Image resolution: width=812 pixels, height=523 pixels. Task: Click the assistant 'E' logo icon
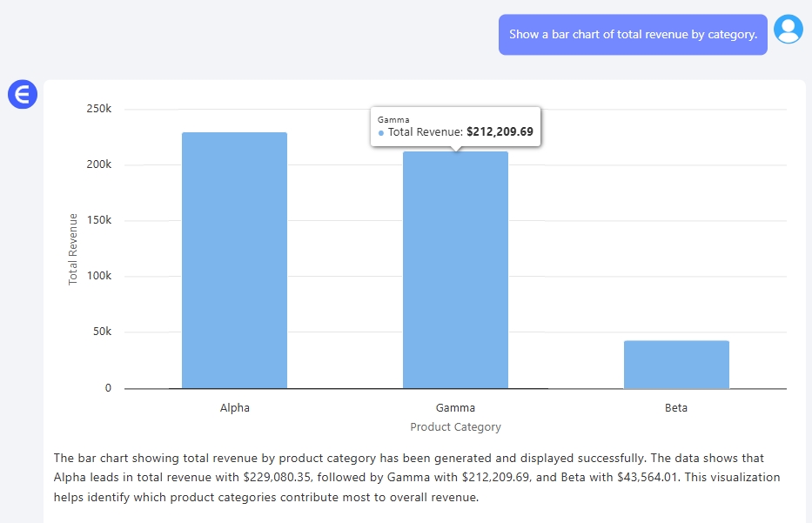pyautogui.click(x=23, y=94)
